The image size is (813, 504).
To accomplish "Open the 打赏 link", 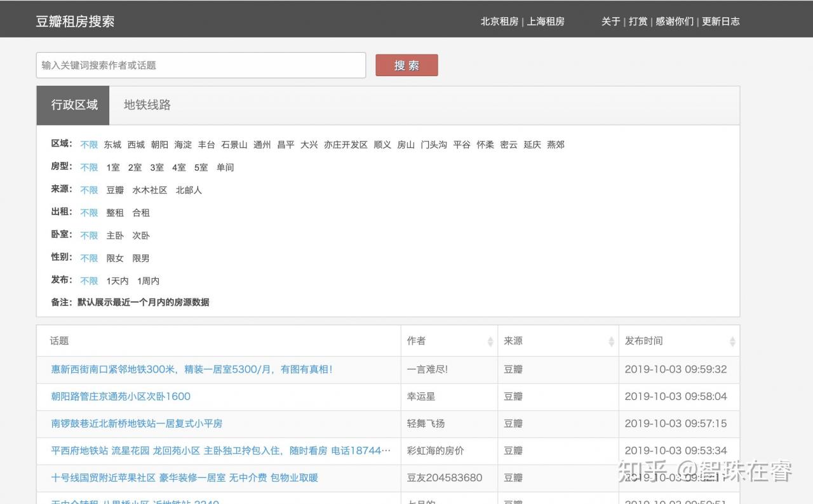I will 638,21.
